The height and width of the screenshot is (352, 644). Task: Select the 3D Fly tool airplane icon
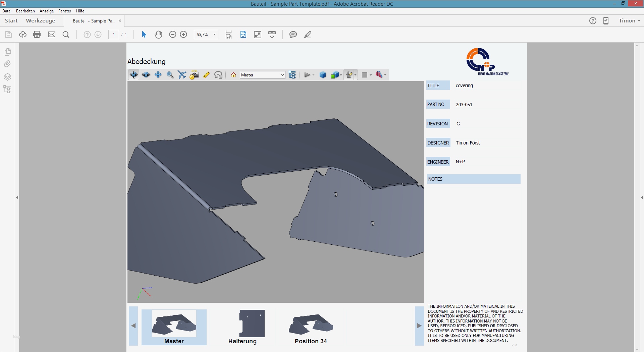182,75
